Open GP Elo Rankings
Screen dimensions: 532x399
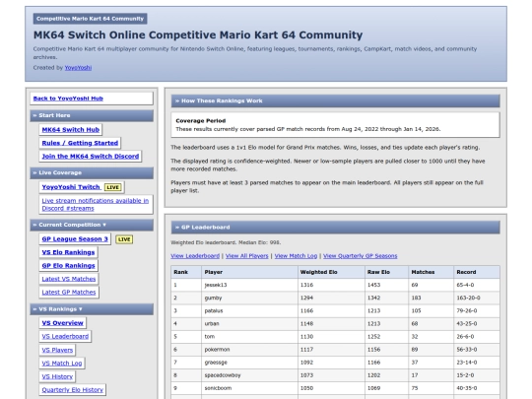coord(69,265)
